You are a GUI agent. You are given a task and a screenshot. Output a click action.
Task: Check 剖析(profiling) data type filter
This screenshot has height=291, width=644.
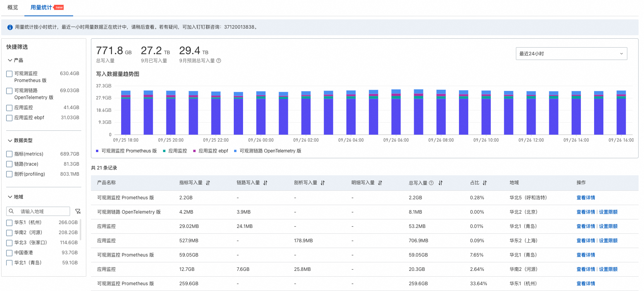pyautogui.click(x=9, y=174)
